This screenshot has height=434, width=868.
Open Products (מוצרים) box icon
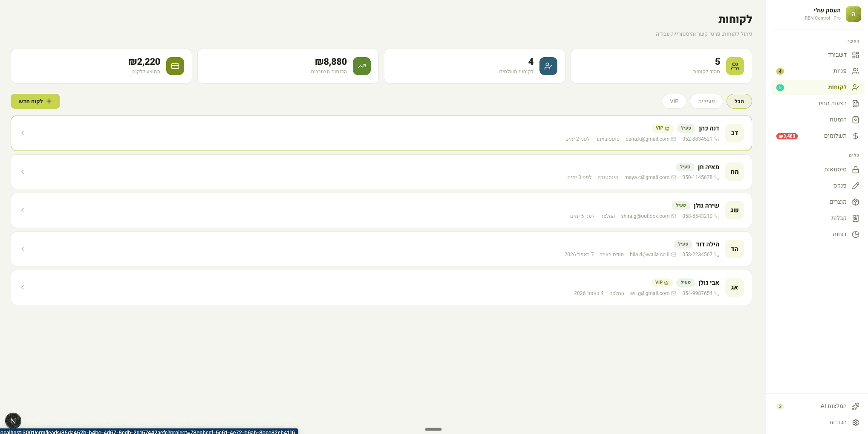tap(855, 202)
